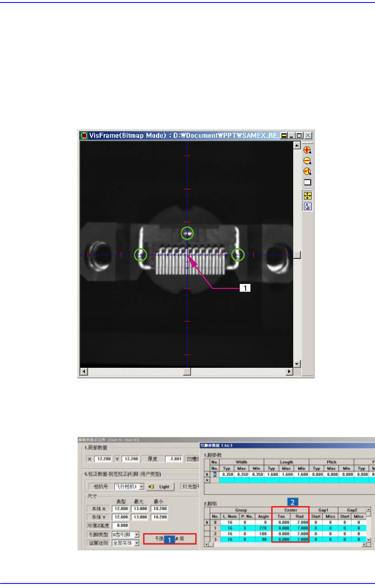Click the vertical scrollbar down arrow in VisFrame
This screenshot has height=588, width=375.
[x=296, y=364]
